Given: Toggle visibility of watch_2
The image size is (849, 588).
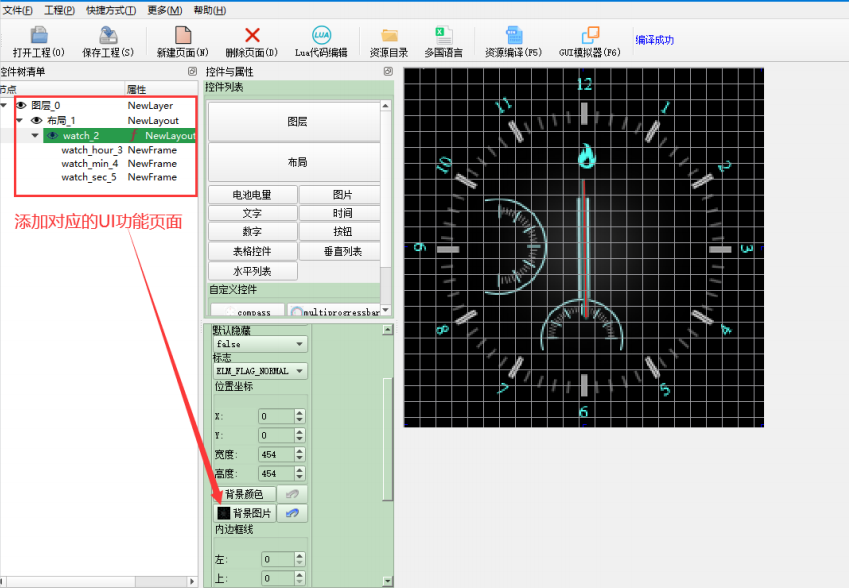Looking at the screenshot, I should point(53,135).
